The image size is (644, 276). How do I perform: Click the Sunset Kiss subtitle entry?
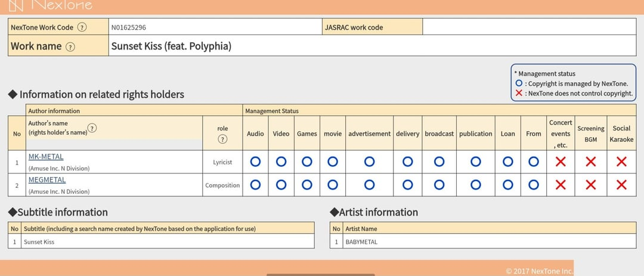[41, 241]
